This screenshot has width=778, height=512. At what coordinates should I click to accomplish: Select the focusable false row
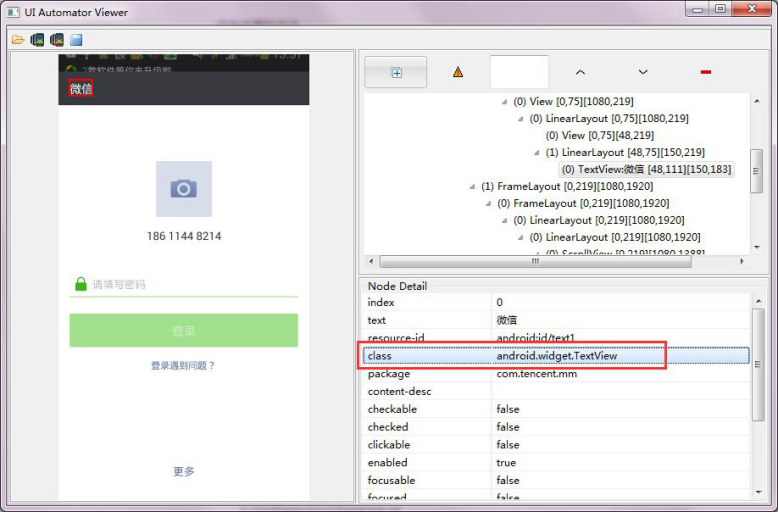pyautogui.click(x=556, y=480)
